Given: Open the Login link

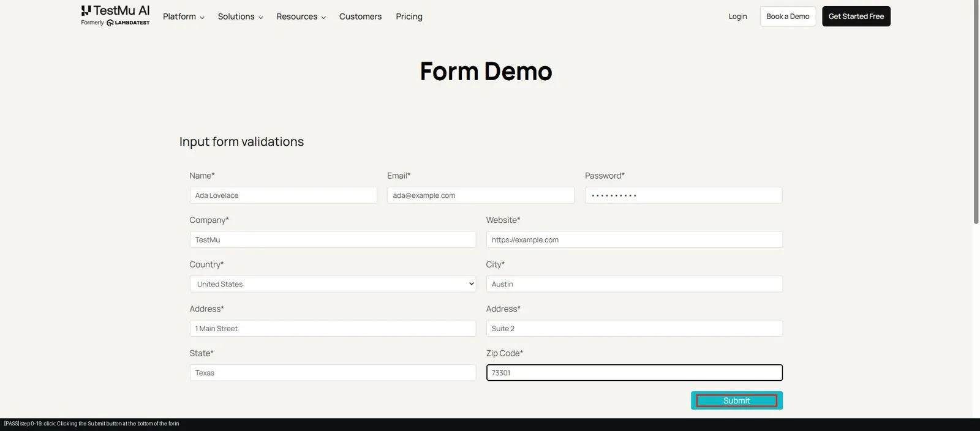Looking at the screenshot, I should [x=737, y=17].
